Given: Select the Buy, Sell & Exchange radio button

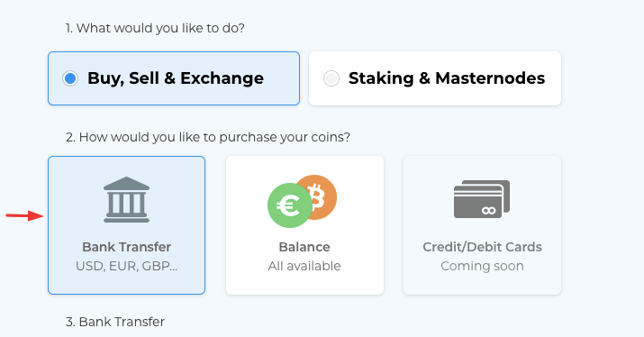Looking at the screenshot, I should pyautogui.click(x=70, y=78).
